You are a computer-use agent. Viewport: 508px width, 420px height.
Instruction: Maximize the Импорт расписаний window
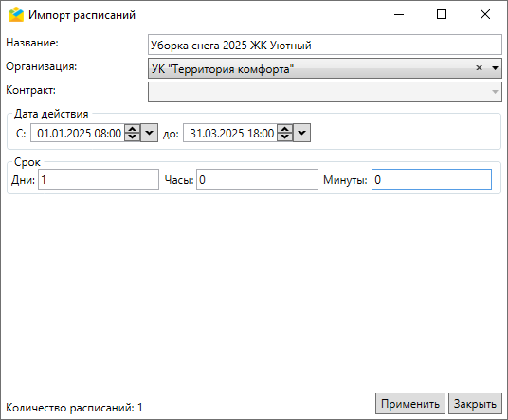coord(442,14)
